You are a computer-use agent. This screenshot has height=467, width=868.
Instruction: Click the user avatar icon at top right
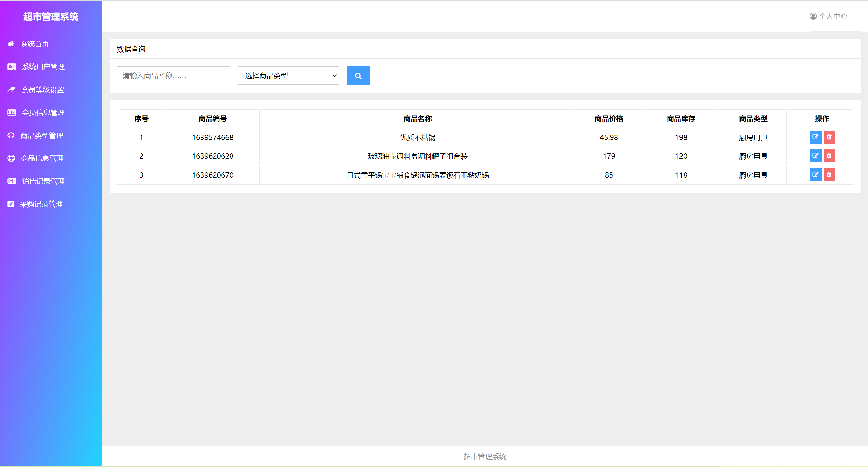[x=813, y=16]
